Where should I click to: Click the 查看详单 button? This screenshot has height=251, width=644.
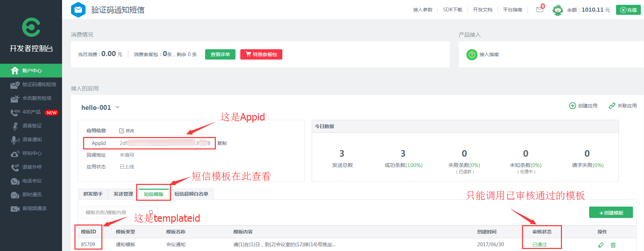pyautogui.click(x=220, y=54)
